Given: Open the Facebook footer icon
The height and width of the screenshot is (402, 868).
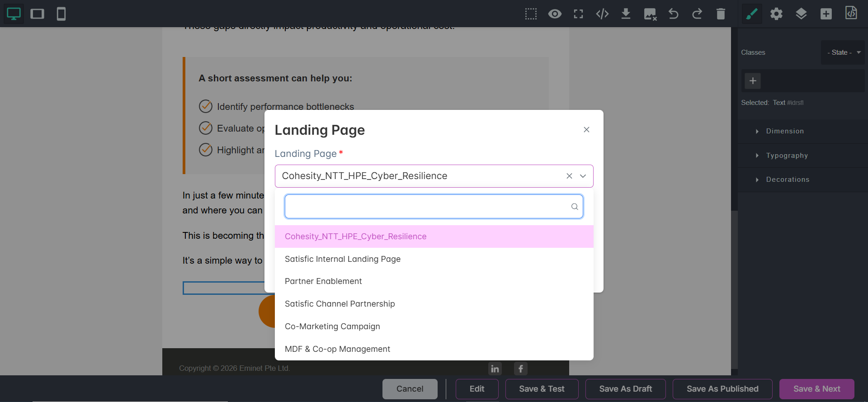Looking at the screenshot, I should (x=521, y=369).
